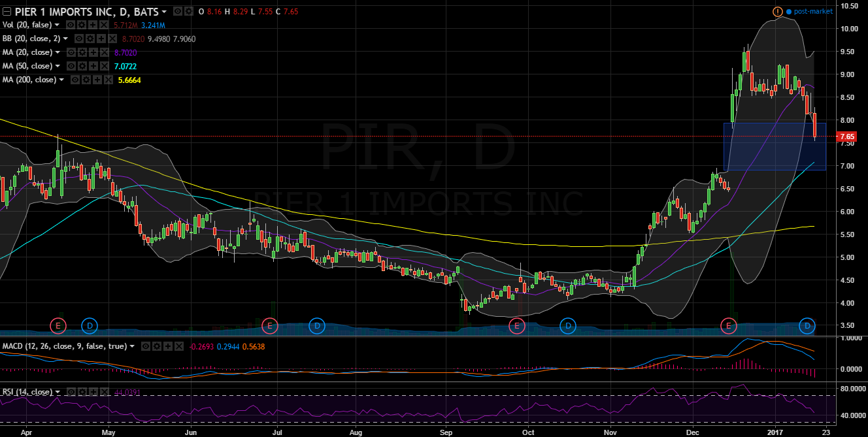The width and height of the screenshot is (868, 437).
Task: Expand the PIER 1 IMPORTS INC title dropdown
Action: pyautogui.click(x=163, y=12)
